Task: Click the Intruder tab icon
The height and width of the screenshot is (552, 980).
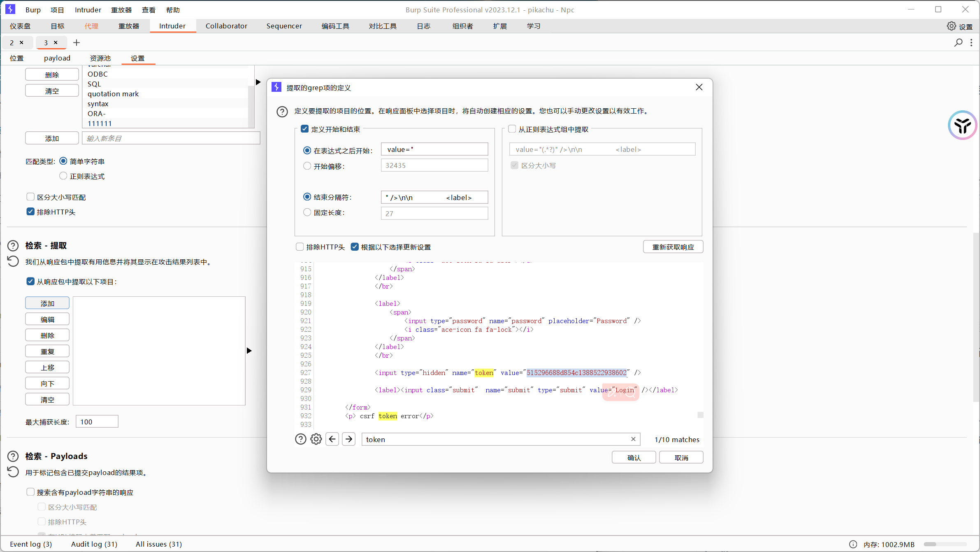Action: click(x=172, y=26)
